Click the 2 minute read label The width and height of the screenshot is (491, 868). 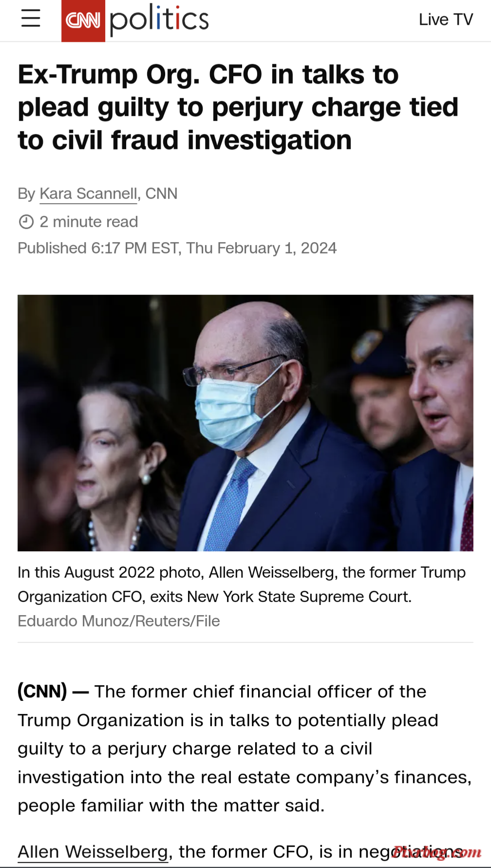(89, 222)
